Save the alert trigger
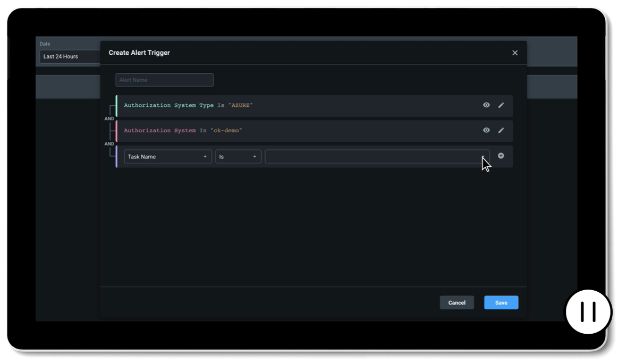618x364 pixels. pyautogui.click(x=501, y=303)
